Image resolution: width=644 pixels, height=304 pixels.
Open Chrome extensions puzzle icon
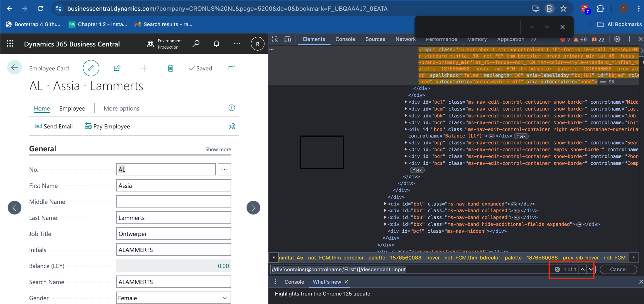coord(600,9)
